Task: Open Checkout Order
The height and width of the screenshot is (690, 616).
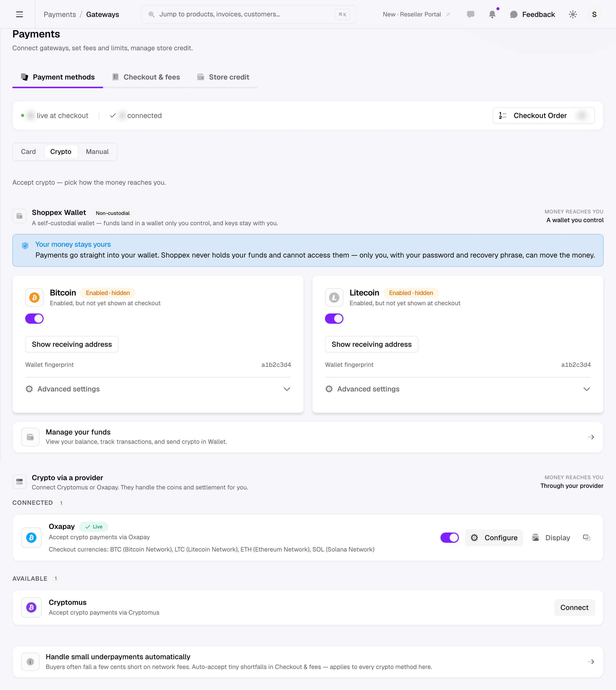Action: click(x=544, y=115)
